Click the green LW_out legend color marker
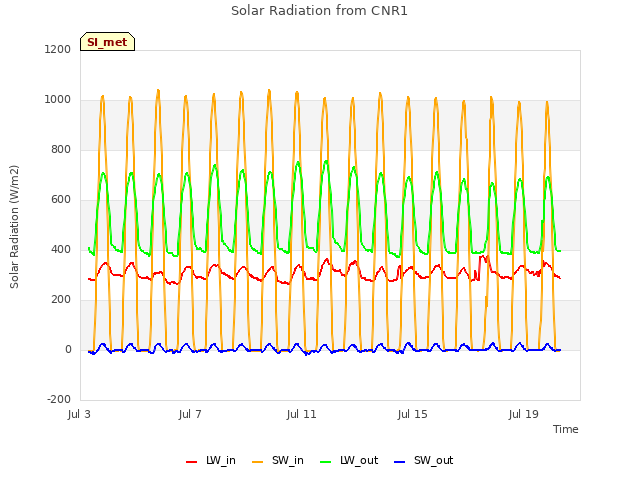Image resolution: width=640 pixels, height=480 pixels. click(326, 462)
